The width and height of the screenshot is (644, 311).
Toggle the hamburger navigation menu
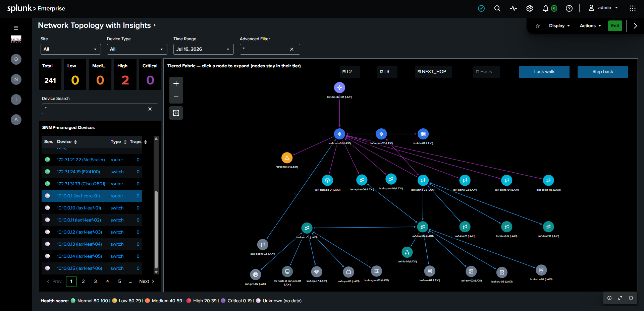coord(16,28)
